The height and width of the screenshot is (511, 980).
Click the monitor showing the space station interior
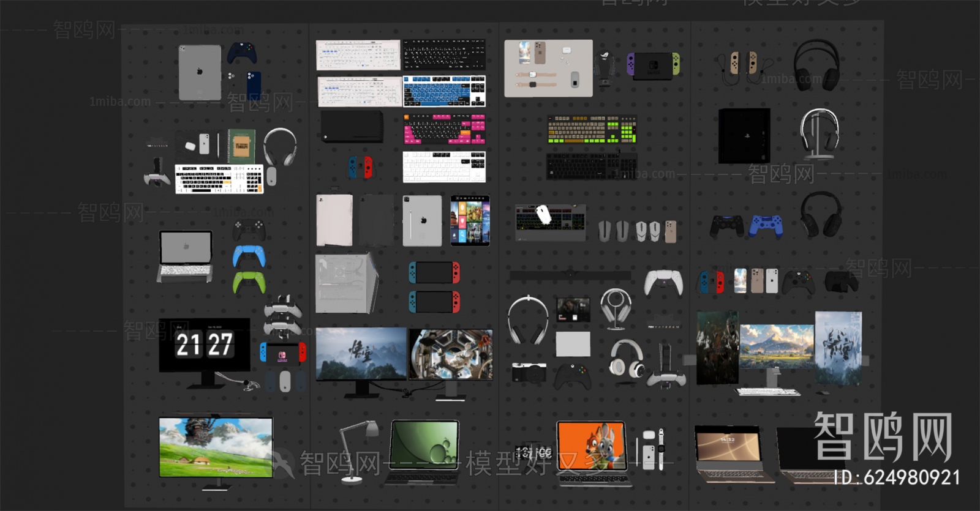click(451, 354)
